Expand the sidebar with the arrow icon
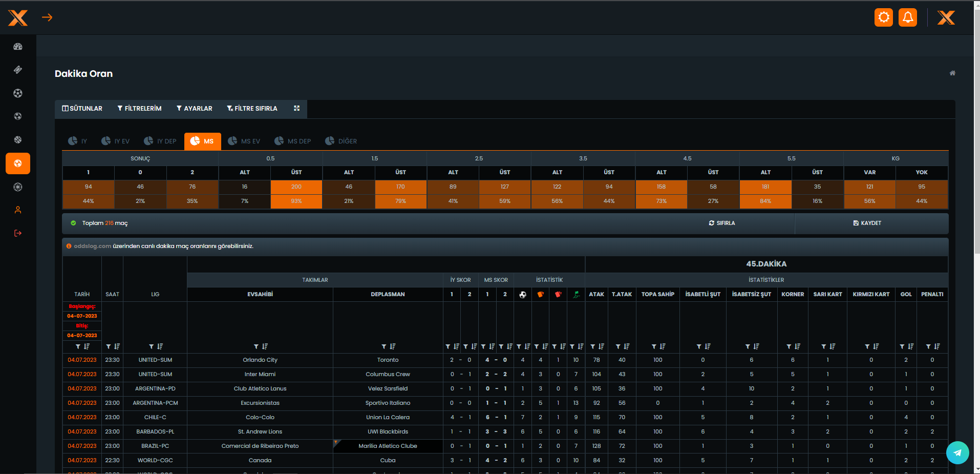The width and height of the screenshot is (980, 474). click(47, 17)
